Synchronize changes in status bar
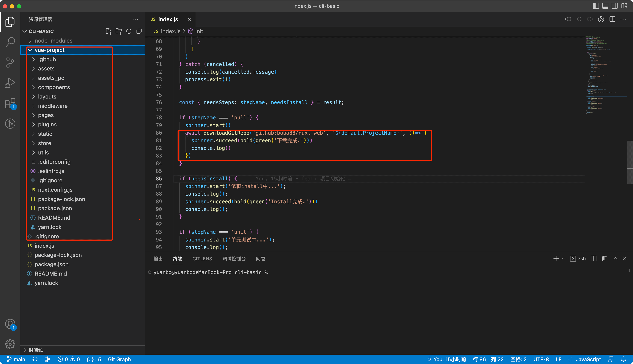633x364 pixels. pos(35,359)
